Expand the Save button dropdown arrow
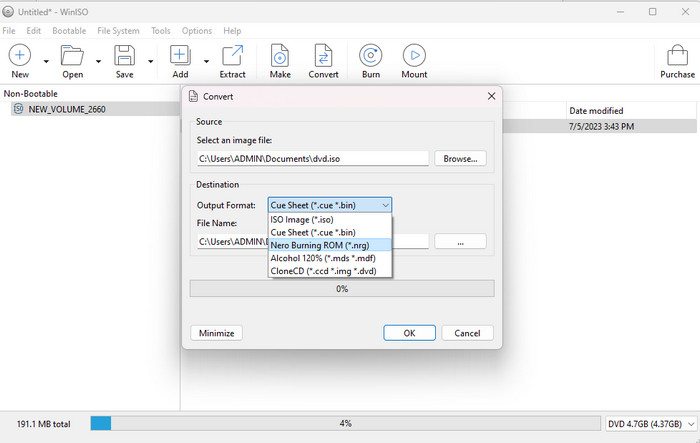Image resolution: width=700 pixels, height=443 pixels. [150, 61]
